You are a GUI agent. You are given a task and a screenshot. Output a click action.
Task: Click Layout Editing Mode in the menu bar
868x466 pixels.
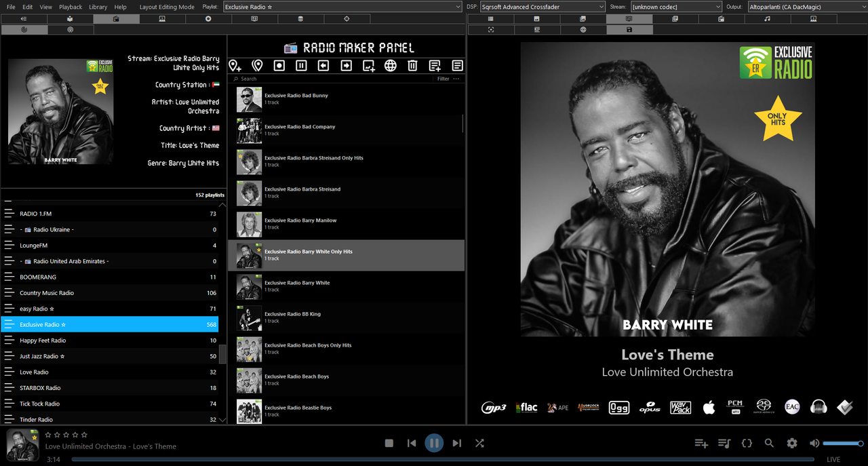(167, 7)
